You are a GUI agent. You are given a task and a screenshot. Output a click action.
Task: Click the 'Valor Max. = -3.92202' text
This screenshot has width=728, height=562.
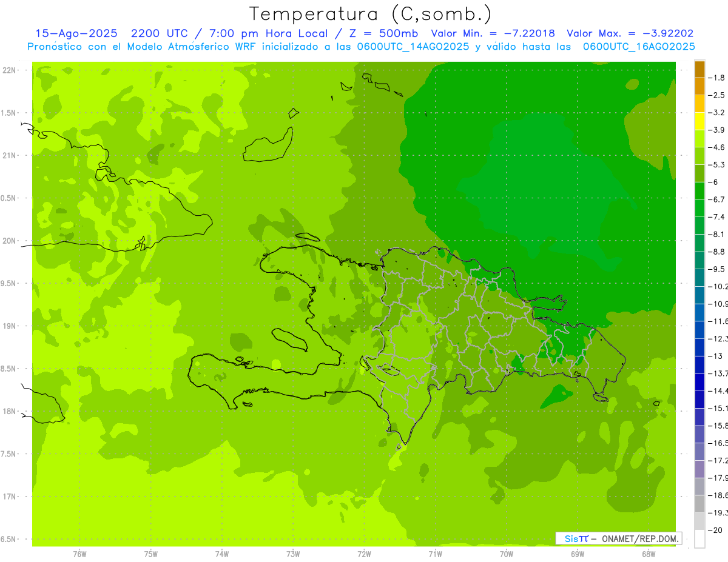(630, 33)
